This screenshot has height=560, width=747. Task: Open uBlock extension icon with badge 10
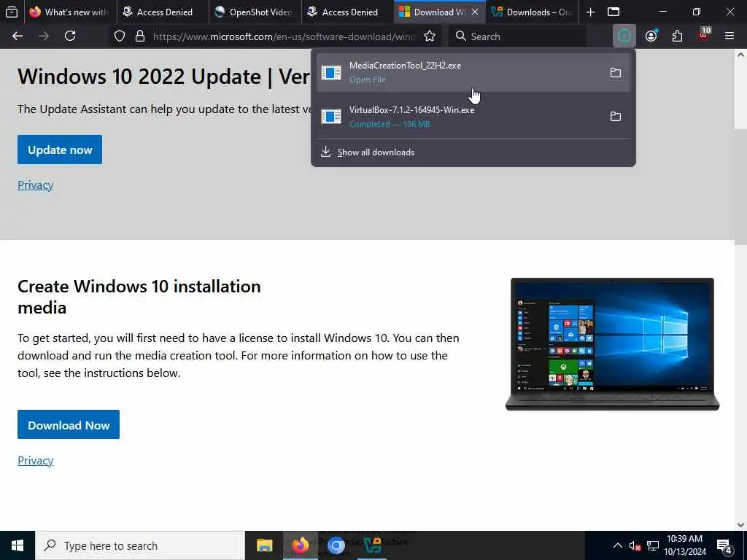704,36
